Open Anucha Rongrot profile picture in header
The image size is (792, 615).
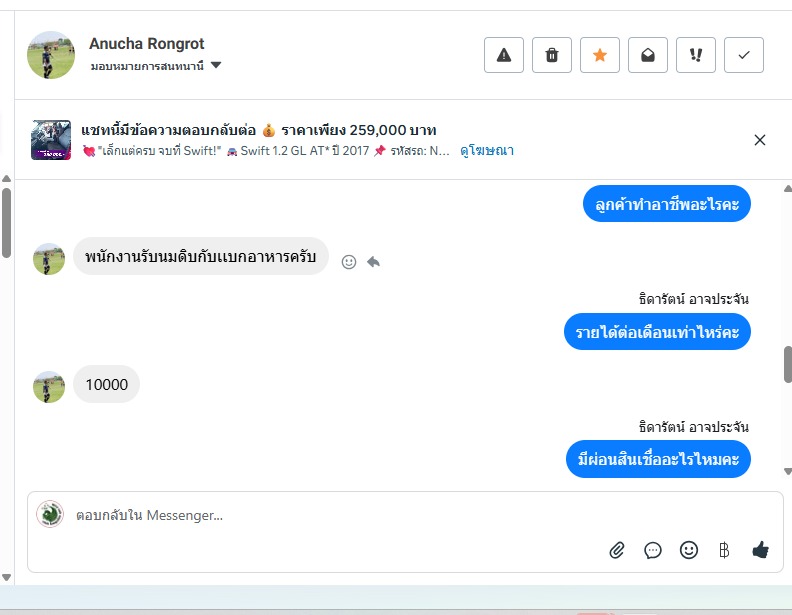(51, 55)
